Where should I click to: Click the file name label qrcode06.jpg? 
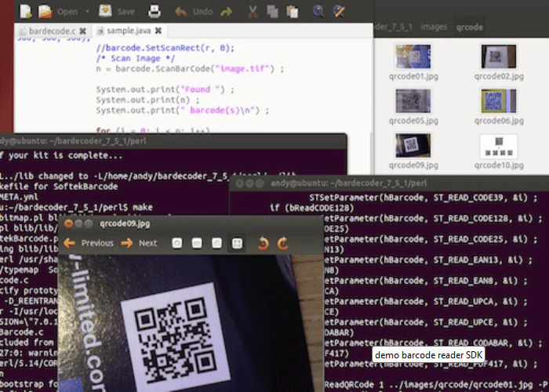(x=499, y=121)
